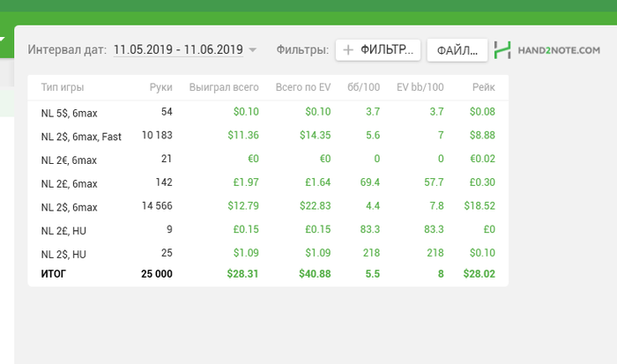Screen dimensions: 617x364
Task: Click the EV bb/100 column header
Action: [x=420, y=87]
